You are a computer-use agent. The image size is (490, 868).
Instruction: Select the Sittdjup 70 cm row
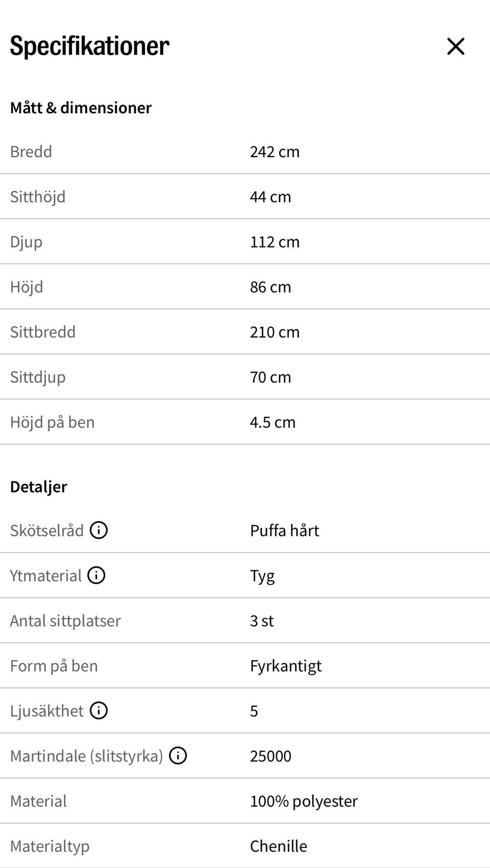pyautogui.click(x=245, y=377)
